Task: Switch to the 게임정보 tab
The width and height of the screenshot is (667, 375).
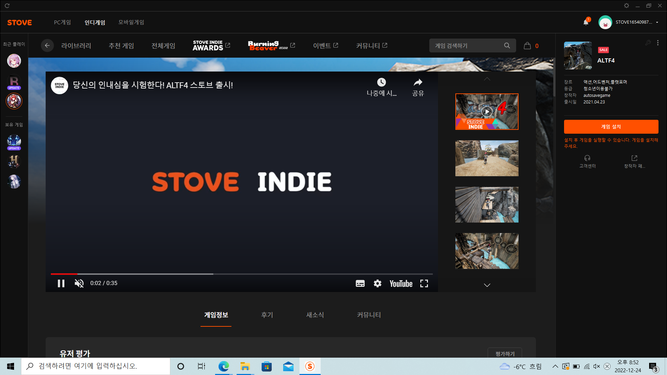Action: click(x=216, y=315)
